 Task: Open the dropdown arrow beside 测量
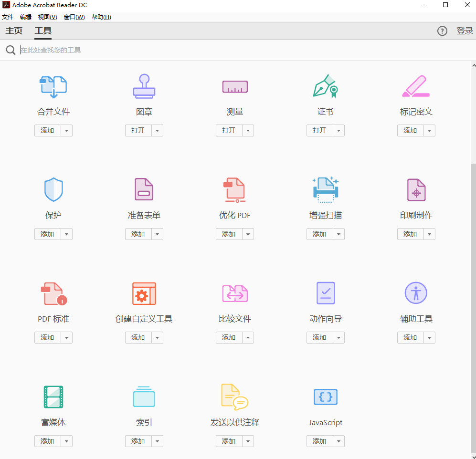(x=248, y=131)
